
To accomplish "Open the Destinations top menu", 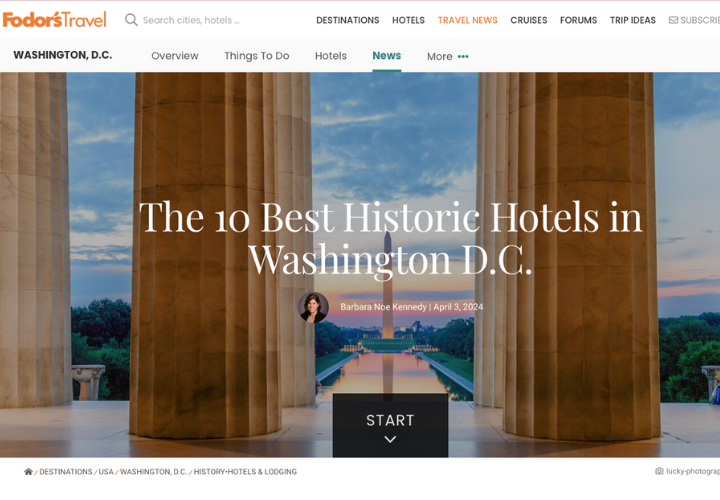I will 348,20.
